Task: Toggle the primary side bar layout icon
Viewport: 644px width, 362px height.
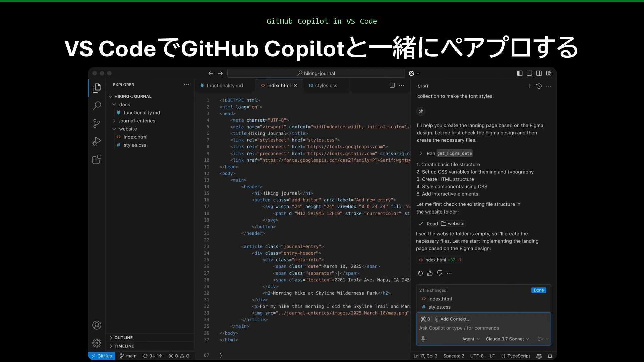Action: coord(520,73)
